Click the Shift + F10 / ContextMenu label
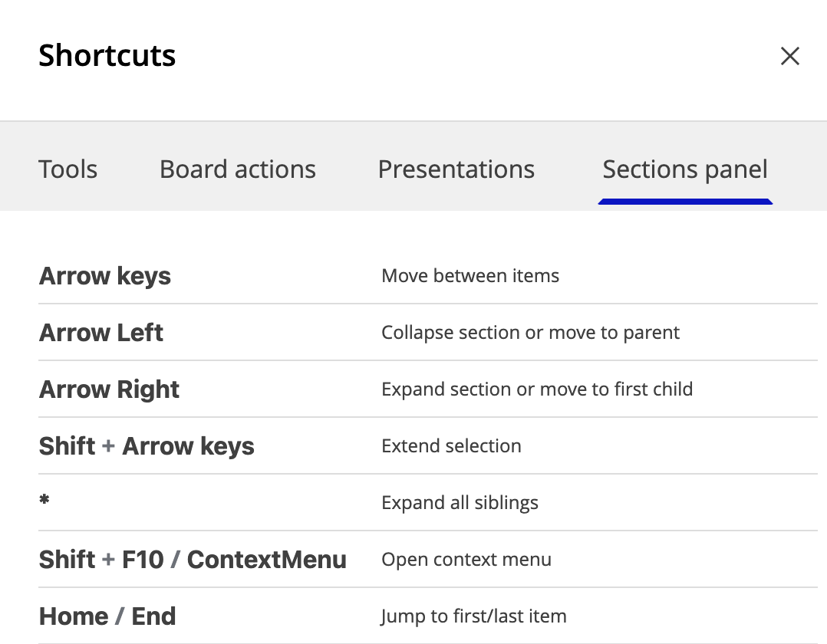The height and width of the screenshot is (644, 827). [x=193, y=559]
